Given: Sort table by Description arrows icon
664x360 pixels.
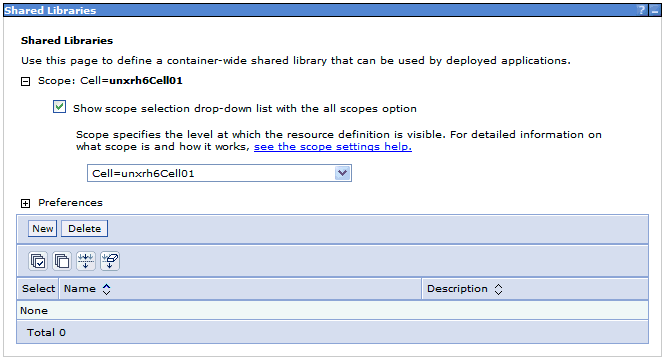Looking at the screenshot, I should (498, 289).
